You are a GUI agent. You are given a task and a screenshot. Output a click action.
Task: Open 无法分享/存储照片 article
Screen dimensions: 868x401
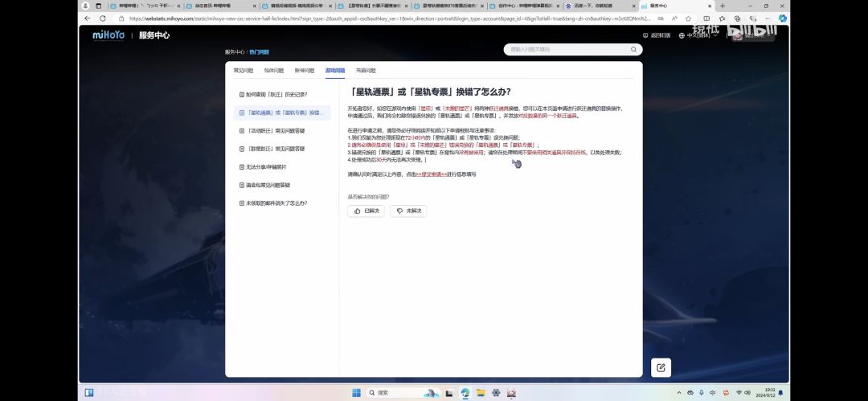pyautogui.click(x=266, y=166)
